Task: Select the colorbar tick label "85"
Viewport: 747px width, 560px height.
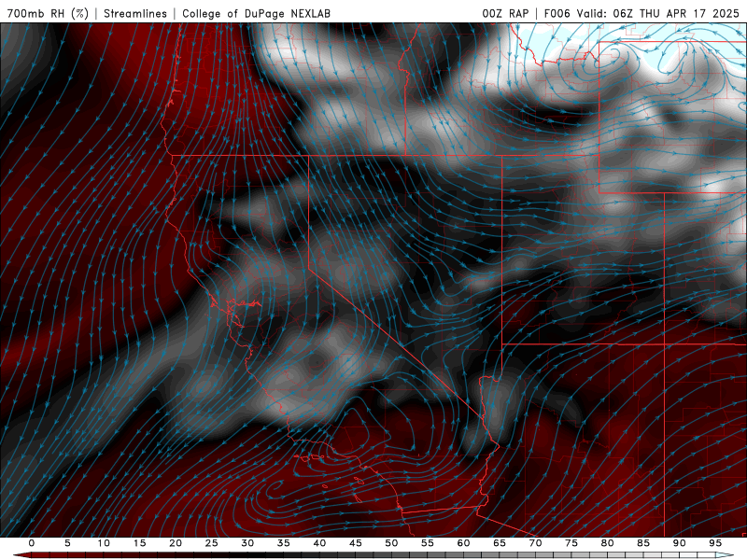Action: (643, 543)
